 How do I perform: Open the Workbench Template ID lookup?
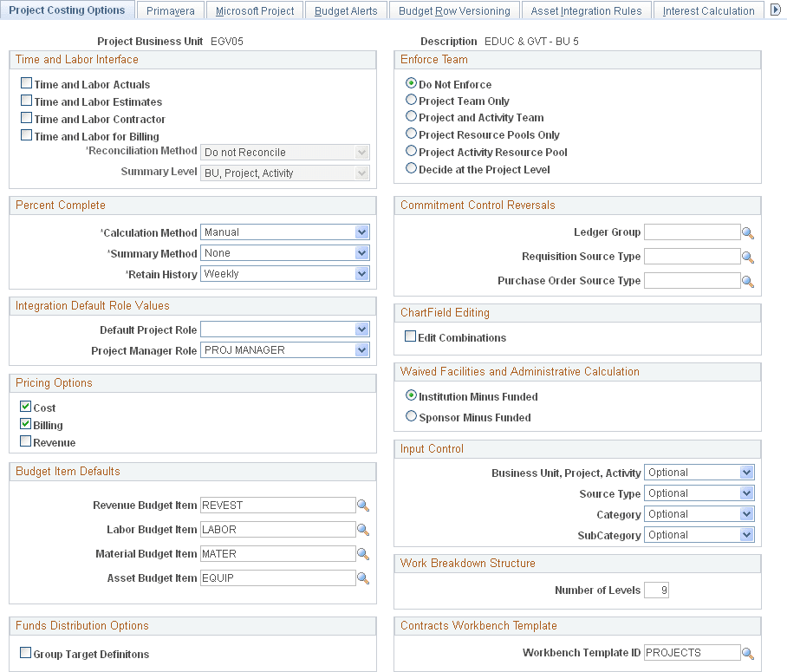748,652
